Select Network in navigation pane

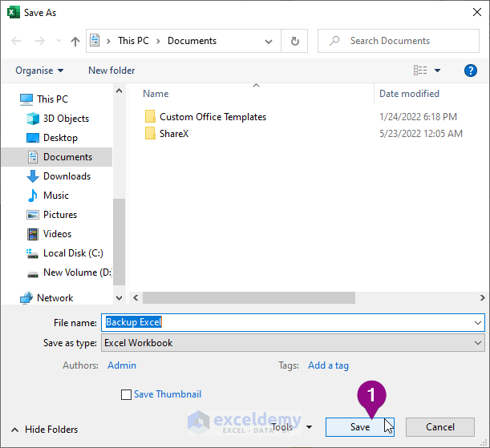click(55, 298)
